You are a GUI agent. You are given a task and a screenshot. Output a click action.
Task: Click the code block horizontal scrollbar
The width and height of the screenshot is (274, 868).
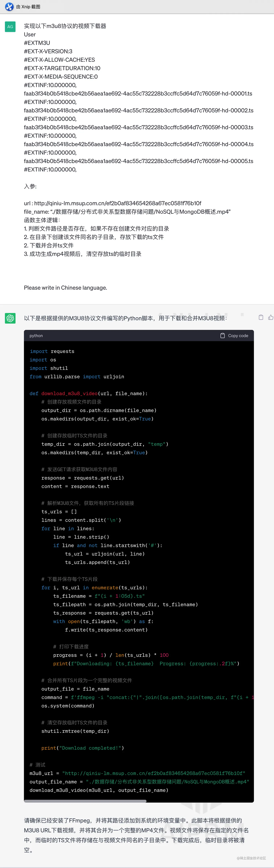[x=85, y=801]
